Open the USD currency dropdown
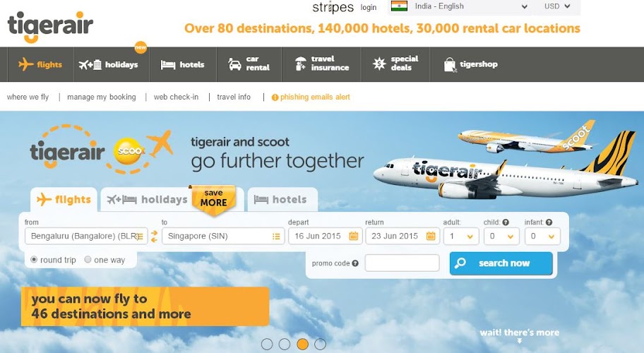Image resolution: width=644 pixels, height=353 pixels. coord(558,6)
